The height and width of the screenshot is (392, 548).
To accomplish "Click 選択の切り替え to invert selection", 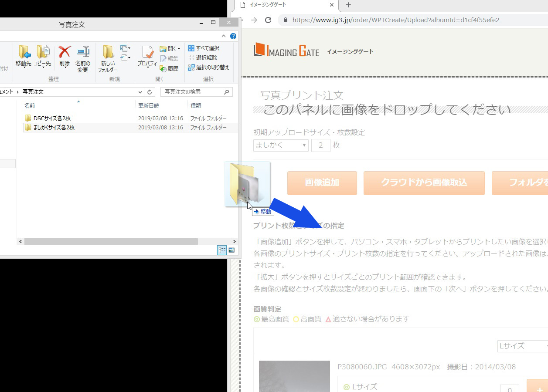I will coord(208,67).
